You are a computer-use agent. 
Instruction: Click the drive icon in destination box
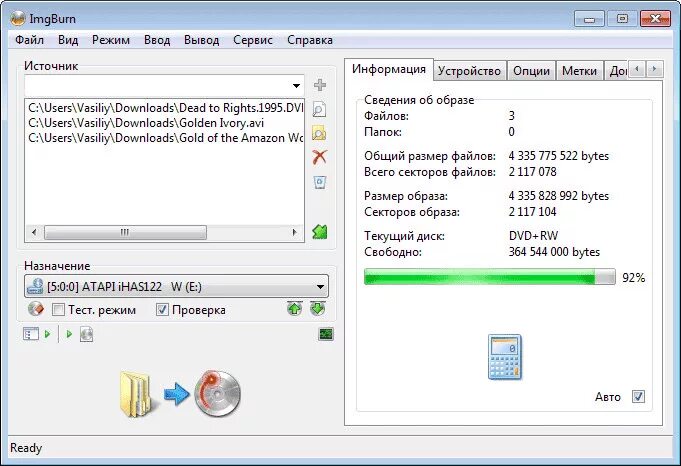35,287
